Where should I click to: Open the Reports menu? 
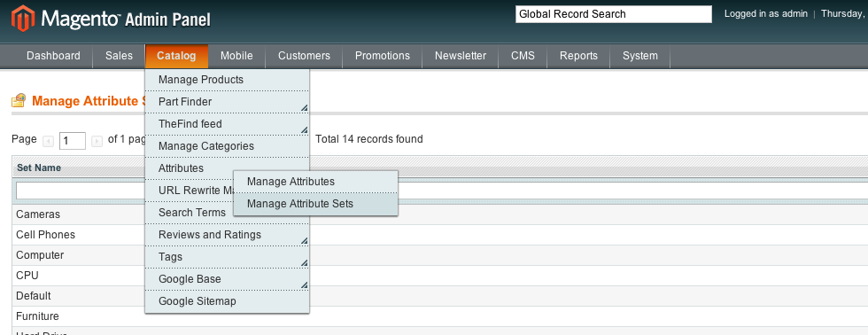pyautogui.click(x=578, y=56)
